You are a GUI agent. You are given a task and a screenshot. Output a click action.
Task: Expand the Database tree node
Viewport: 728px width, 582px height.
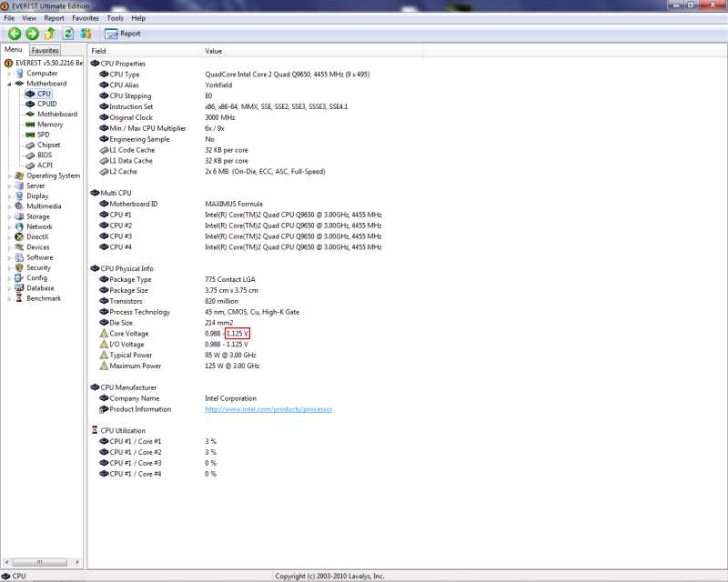click(9, 288)
